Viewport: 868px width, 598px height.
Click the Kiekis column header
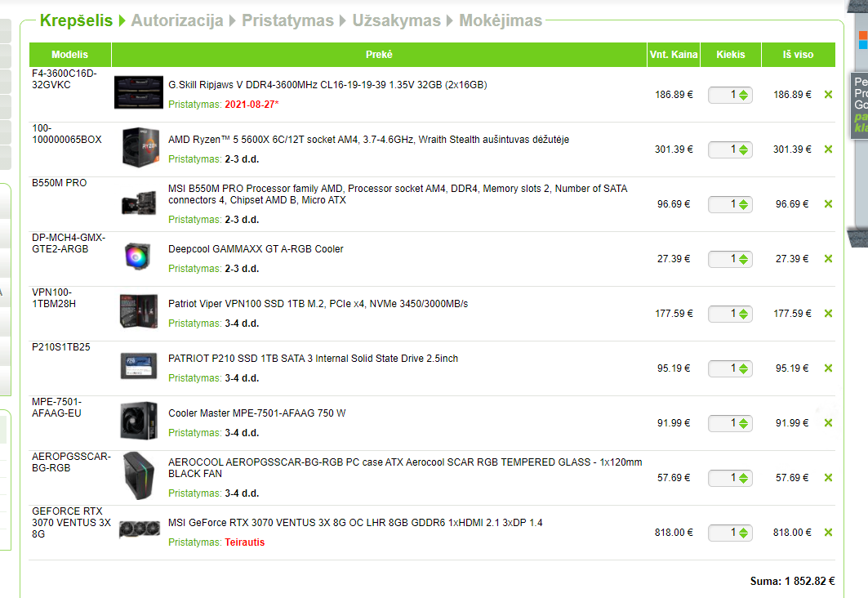click(x=731, y=55)
